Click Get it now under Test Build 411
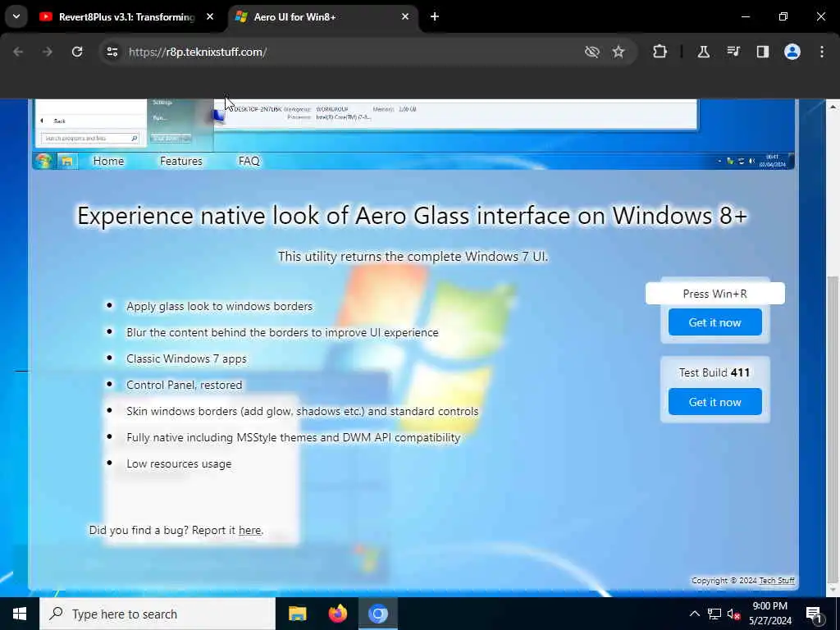 [714, 402]
